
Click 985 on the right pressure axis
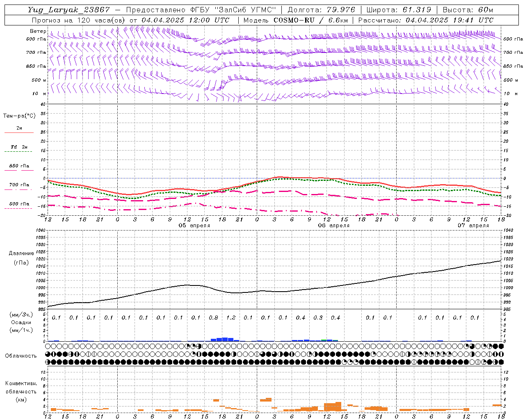click(x=507, y=309)
